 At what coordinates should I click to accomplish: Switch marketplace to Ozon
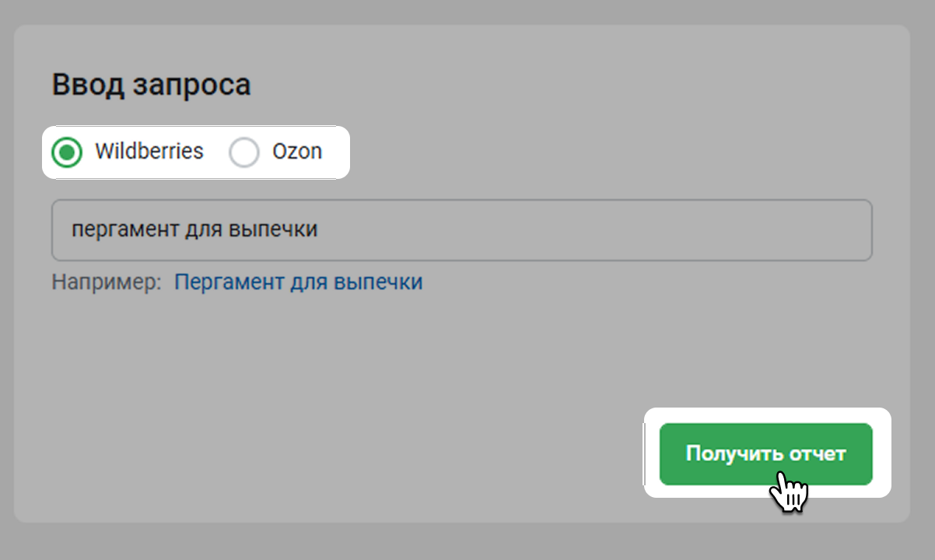(x=244, y=152)
